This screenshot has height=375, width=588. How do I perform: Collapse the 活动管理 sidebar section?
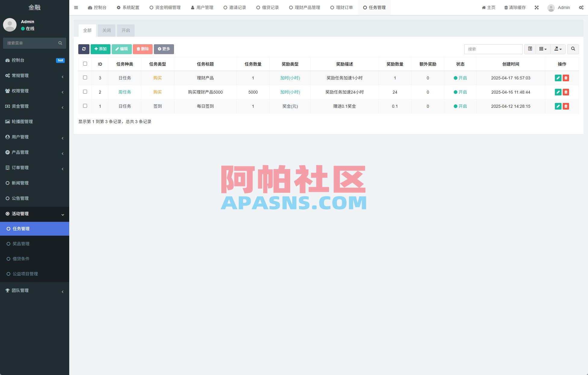click(35, 214)
